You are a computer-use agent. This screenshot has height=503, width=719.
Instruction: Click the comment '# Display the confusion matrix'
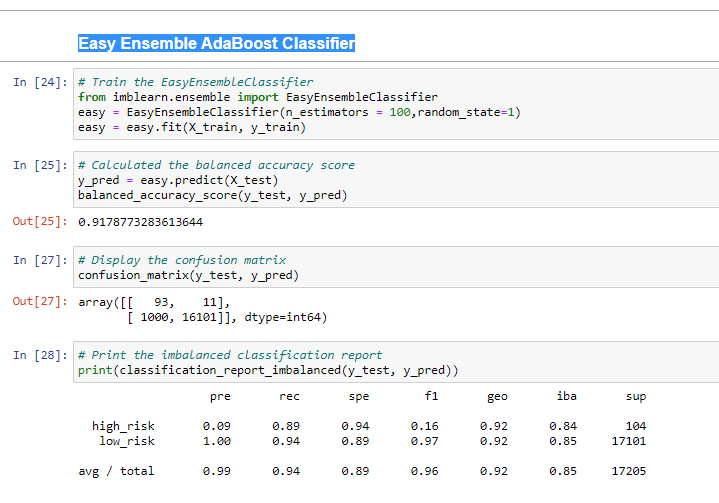[x=182, y=260]
